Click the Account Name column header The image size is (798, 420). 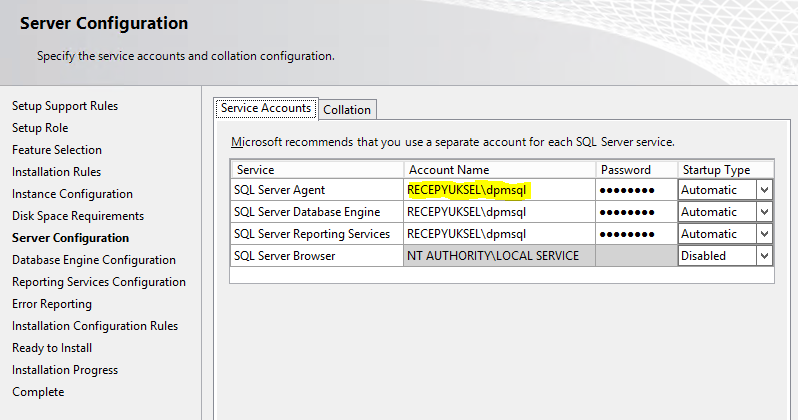tap(500, 170)
